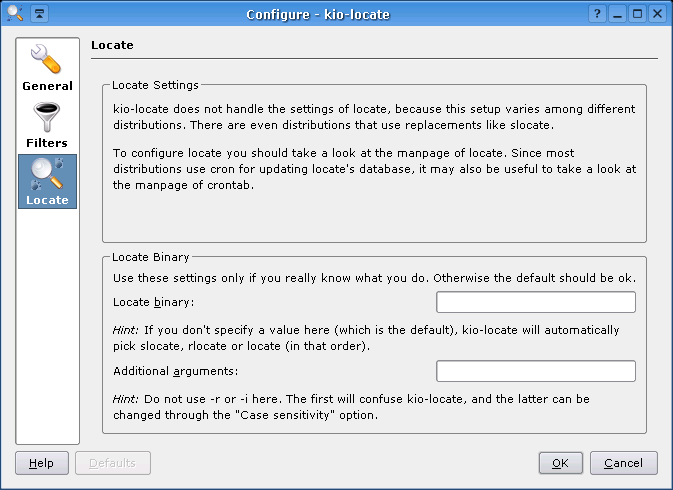
Task: Click into the Additional arguments field
Action: pyautogui.click(x=536, y=371)
